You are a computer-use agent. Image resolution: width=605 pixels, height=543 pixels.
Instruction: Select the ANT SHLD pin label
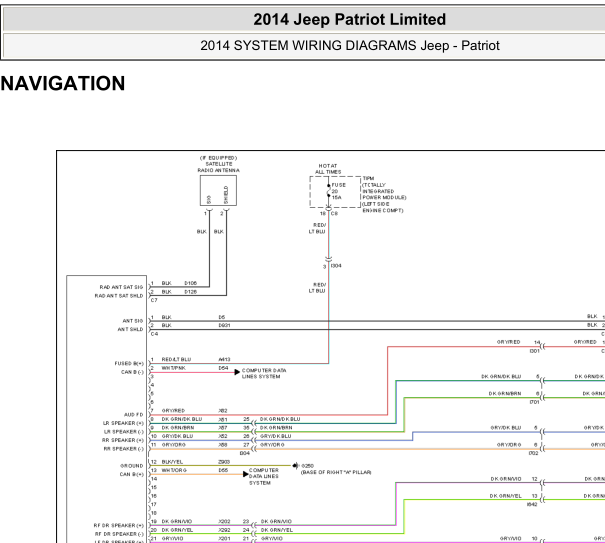coord(130,329)
